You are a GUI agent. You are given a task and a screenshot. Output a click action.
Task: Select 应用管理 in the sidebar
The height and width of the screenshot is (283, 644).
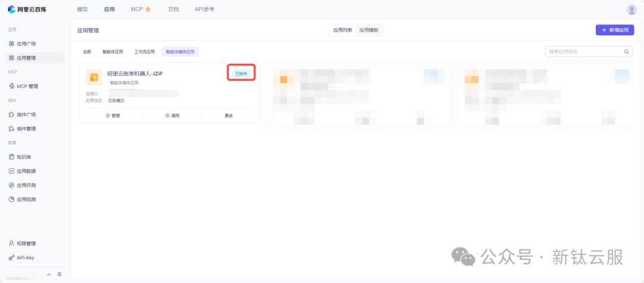(x=35, y=58)
